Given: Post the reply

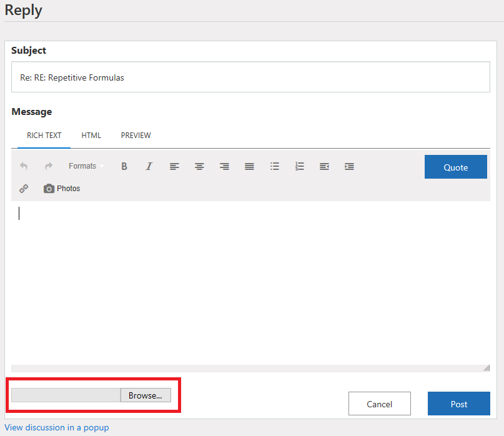Looking at the screenshot, I should 459,404.
